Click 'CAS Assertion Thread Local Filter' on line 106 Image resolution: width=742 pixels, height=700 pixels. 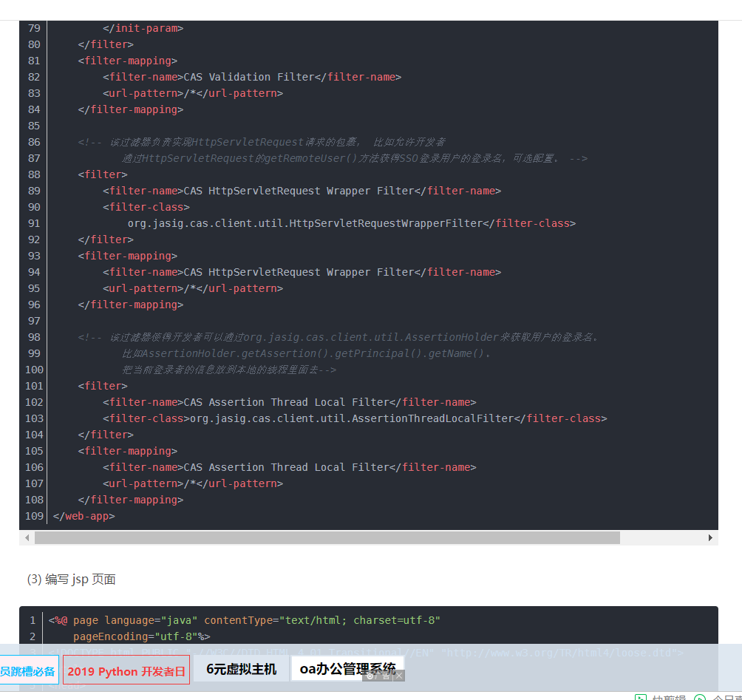286,467
